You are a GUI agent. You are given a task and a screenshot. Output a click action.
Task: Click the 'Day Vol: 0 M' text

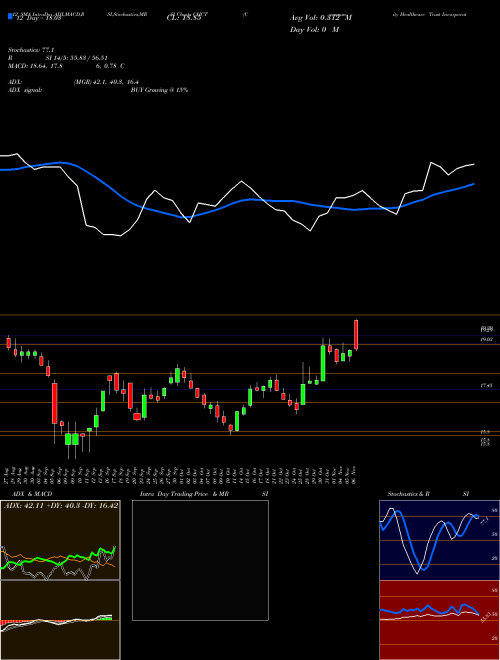(314, 30)
